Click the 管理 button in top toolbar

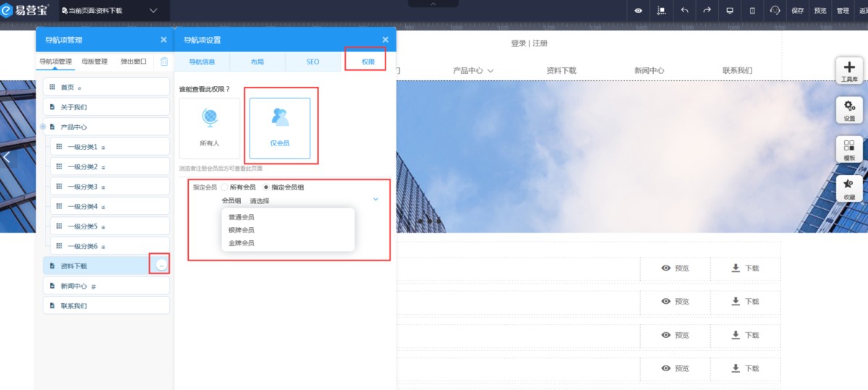point(843,11)
